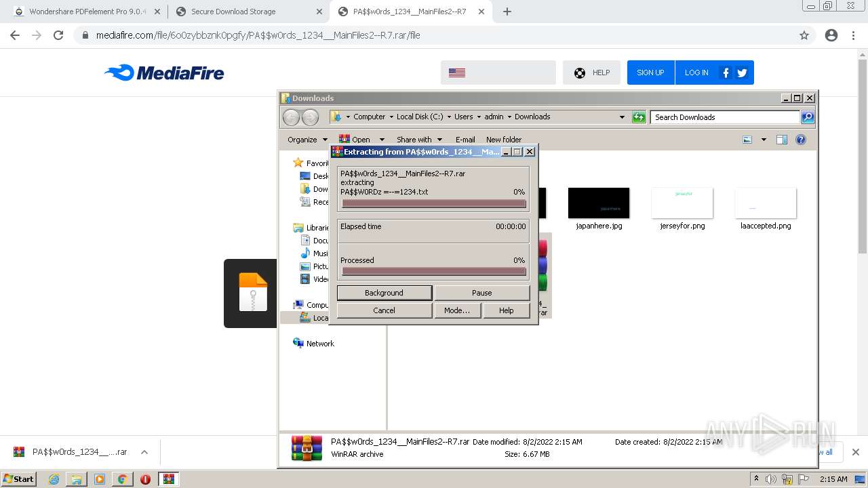The width and height of the screenshot is (868, 488).
Task: Click the taskbar clock showing 2:15 AM
Action: pos(833,479)
